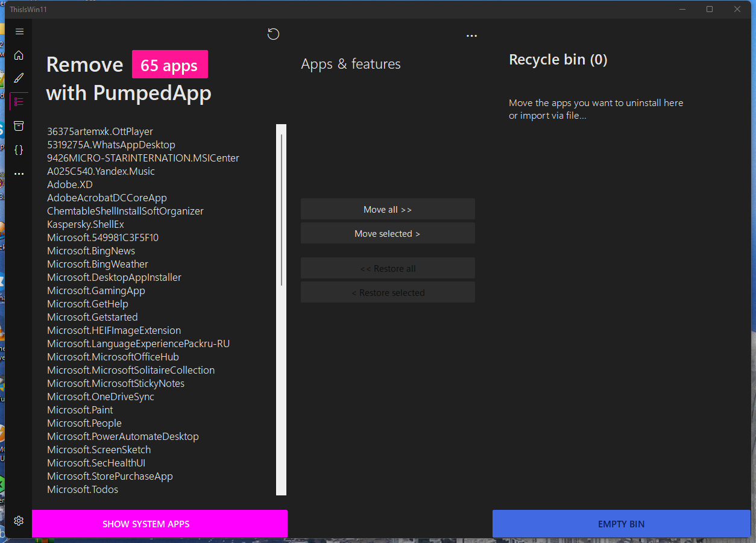Click the SHOW SYSTEM APPS button
The height and width of the screenshot is (543, 756).
point(160,524)
